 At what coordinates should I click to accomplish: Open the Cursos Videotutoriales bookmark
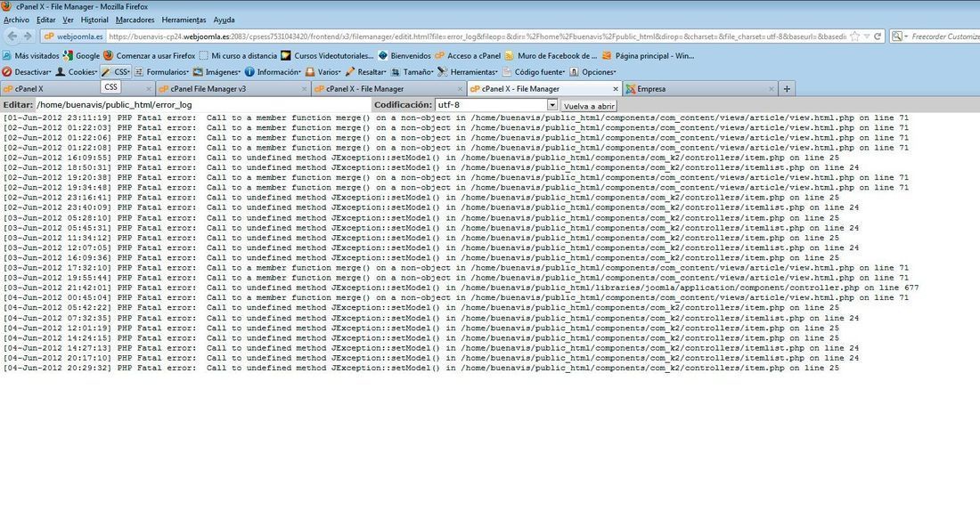pos(328,55)
